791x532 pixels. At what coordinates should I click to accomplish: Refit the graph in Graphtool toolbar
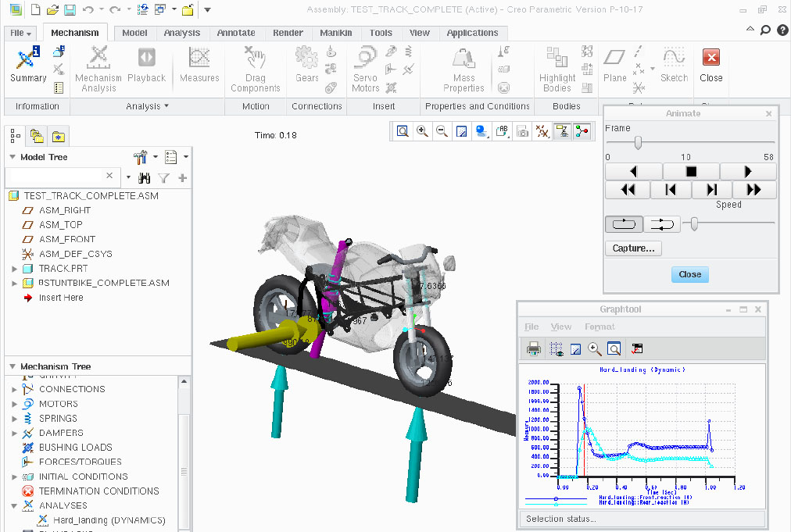[614, 348]
